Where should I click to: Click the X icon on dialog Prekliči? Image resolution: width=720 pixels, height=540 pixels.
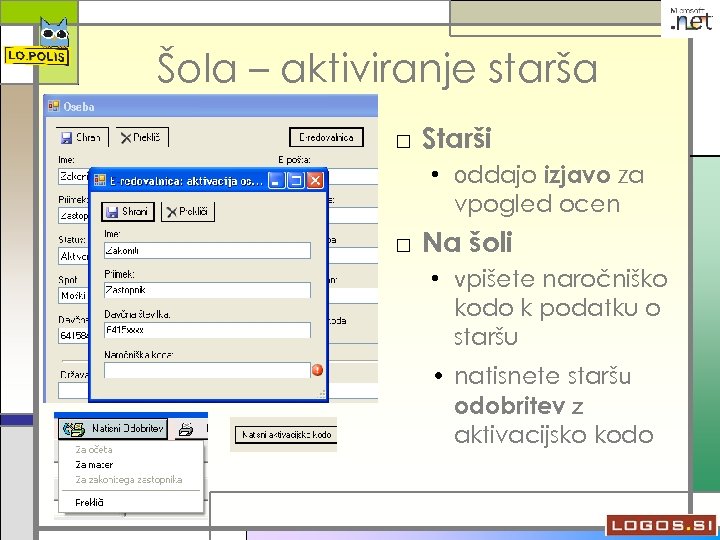[x=172, y=212]
